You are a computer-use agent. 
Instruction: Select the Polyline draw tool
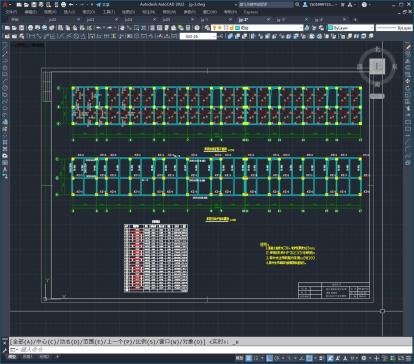[5, 61]
